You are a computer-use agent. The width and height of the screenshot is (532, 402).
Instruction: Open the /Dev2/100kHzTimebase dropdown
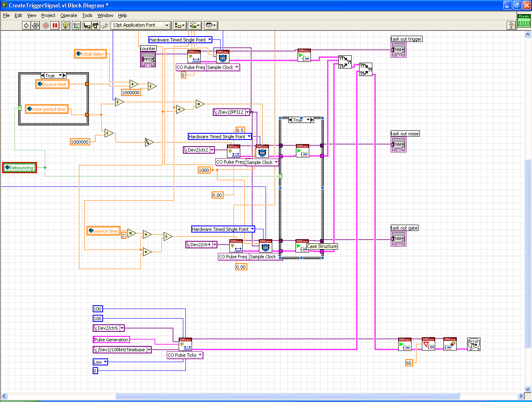point(149,350)
